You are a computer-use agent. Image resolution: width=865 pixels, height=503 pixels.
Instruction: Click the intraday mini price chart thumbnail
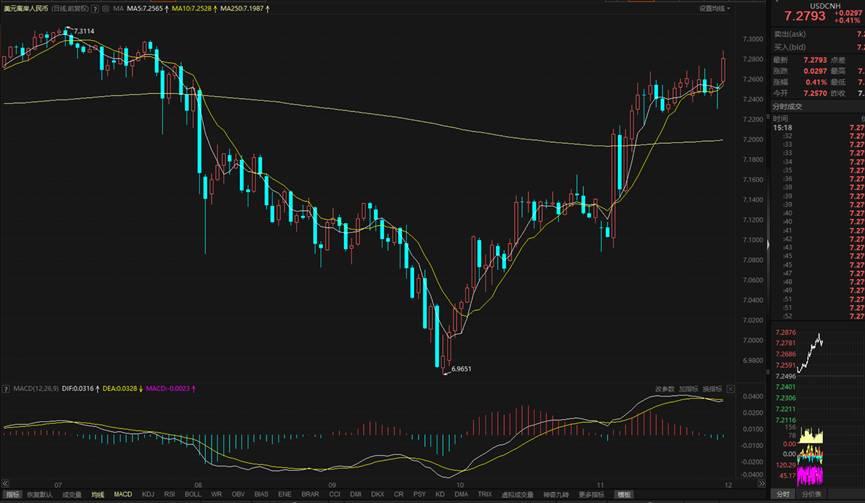[810, 353]
